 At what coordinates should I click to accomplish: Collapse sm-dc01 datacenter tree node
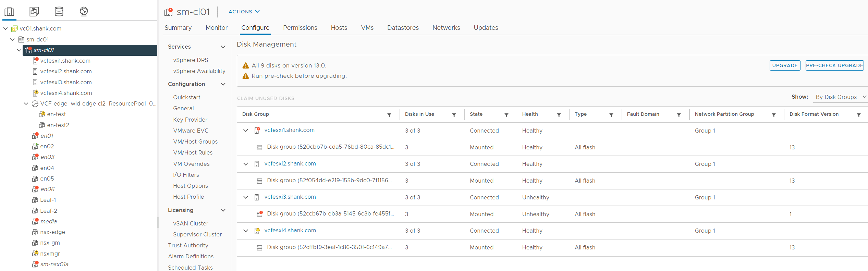tap(12, 39)
